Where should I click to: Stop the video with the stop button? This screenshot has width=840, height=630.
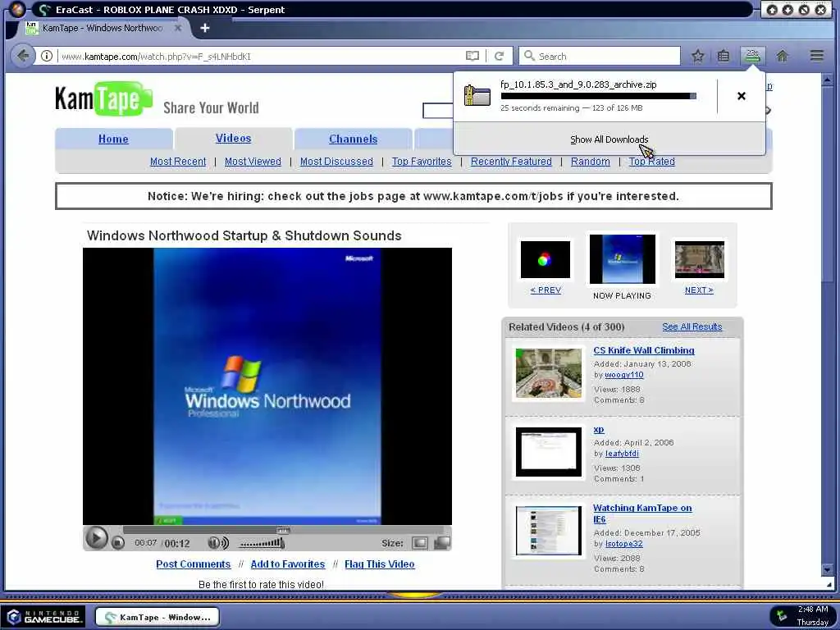(118, 543)
